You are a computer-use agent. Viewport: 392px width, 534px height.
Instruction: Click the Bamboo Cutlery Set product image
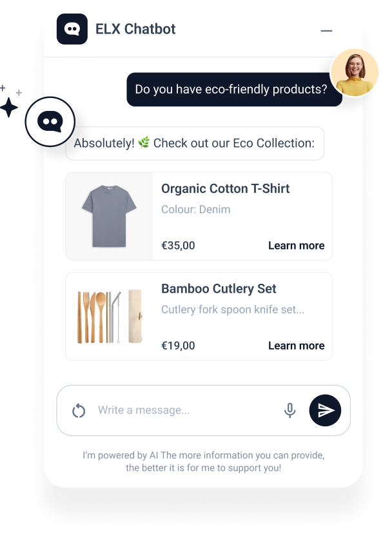(x=110, y=316)
